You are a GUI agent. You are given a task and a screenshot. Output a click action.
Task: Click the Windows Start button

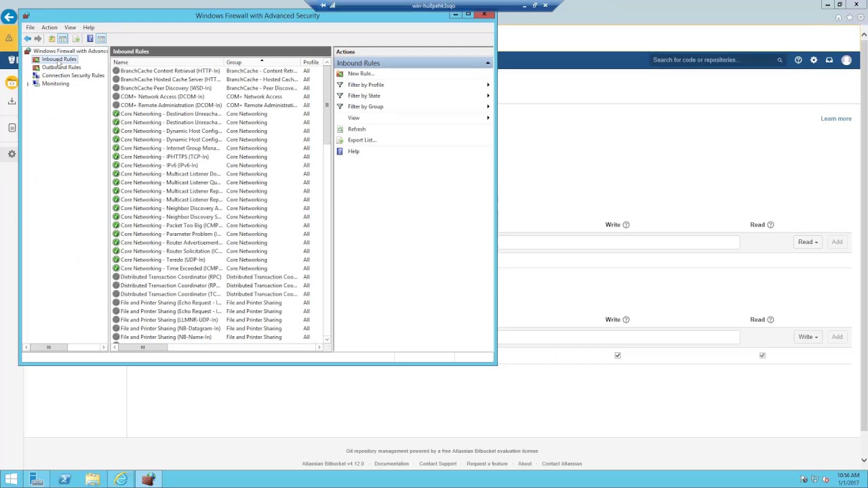11,479
